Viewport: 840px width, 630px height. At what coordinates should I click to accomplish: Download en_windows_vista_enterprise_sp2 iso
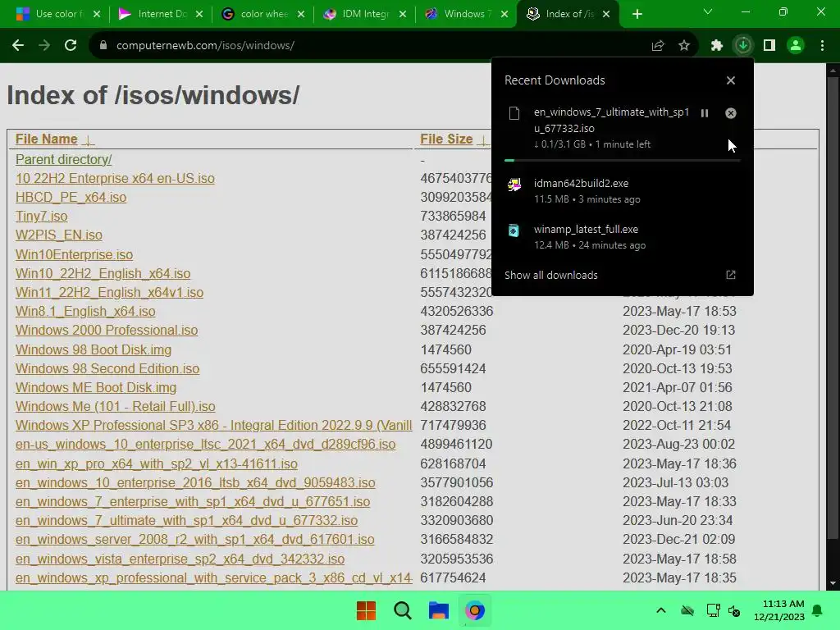[x=180, y=559]
